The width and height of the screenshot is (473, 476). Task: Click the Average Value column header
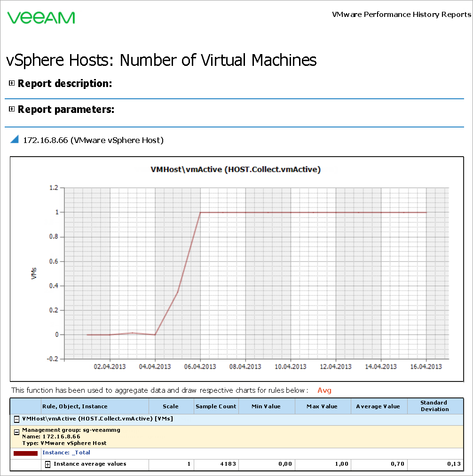pyautogui.click(x=378, y=406)
